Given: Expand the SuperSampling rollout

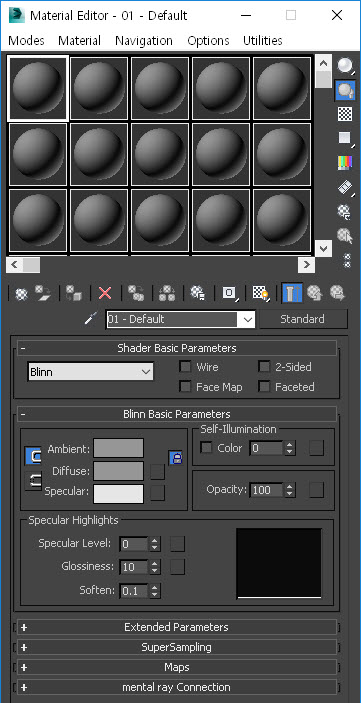Looking at the screenshot, I should click(x=177, y=647).
